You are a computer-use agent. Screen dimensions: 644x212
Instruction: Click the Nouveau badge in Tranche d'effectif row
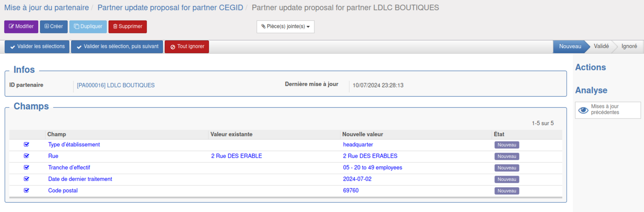506,168
